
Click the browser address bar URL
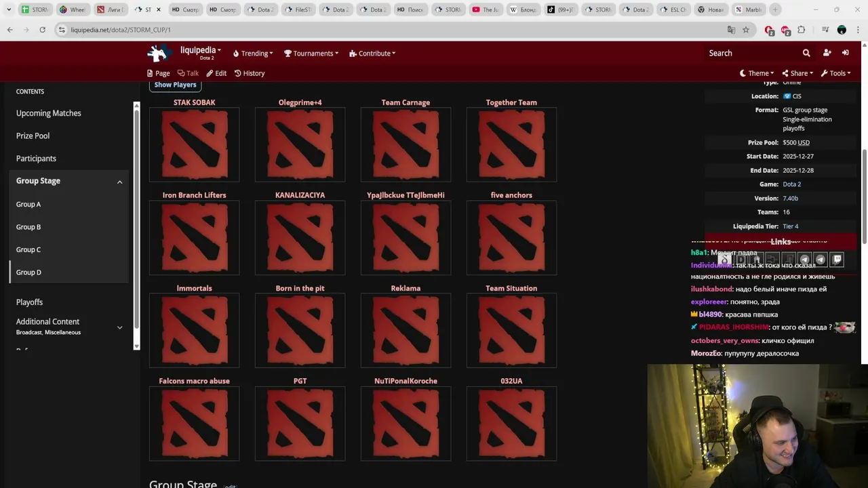(x=121, y=30)
